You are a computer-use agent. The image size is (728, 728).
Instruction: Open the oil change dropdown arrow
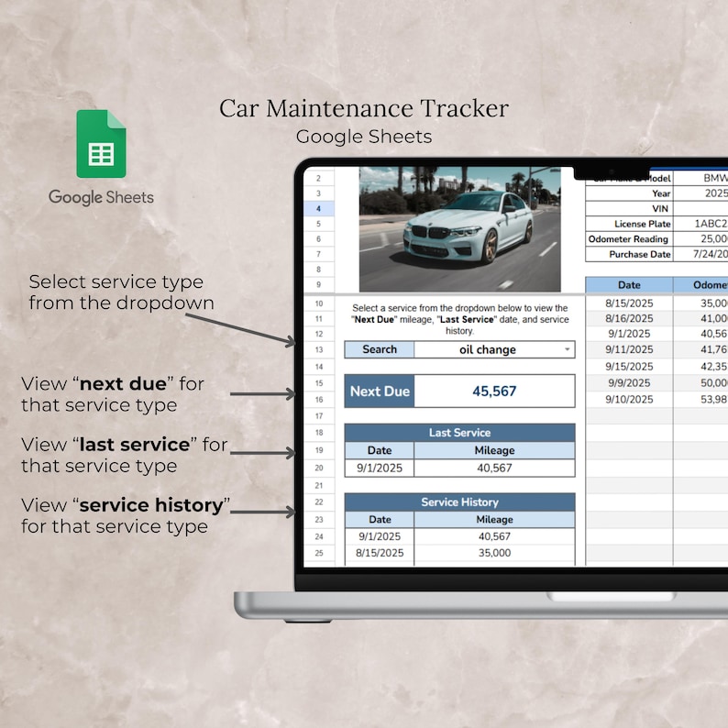pos(567,349)
